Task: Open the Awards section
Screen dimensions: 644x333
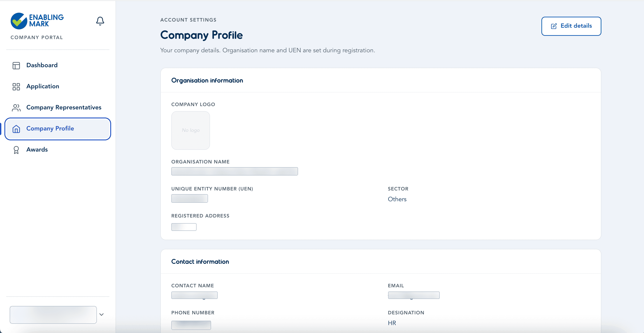Action: [58, 150]
